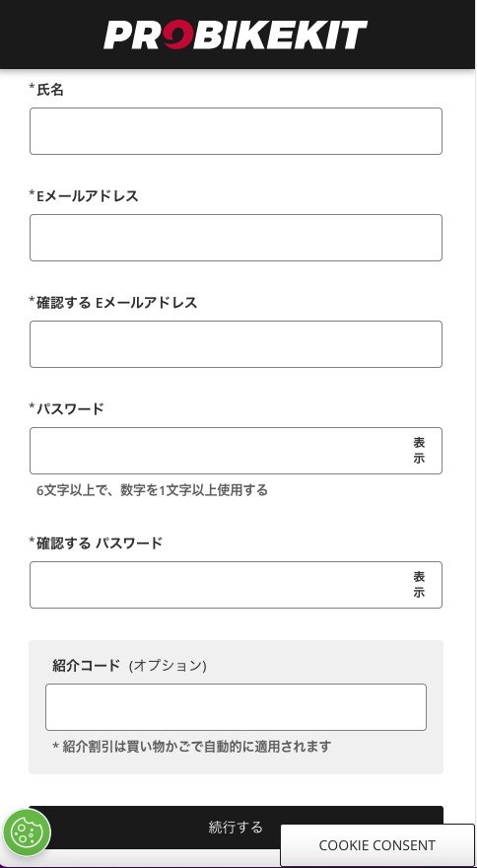This screenshot has height=868, width=477.
Task: Focus the 氏名 name input field
Action: tap(236, 131)
